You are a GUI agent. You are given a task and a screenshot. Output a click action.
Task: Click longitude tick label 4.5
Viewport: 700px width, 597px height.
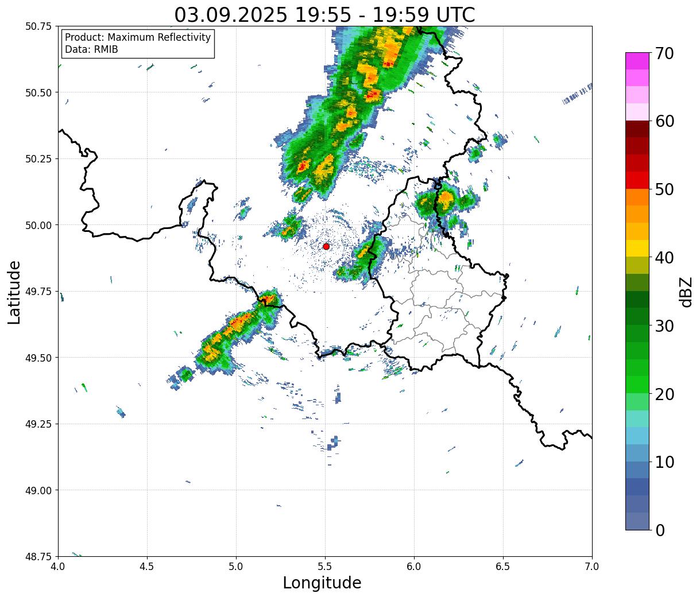point(147,567)
